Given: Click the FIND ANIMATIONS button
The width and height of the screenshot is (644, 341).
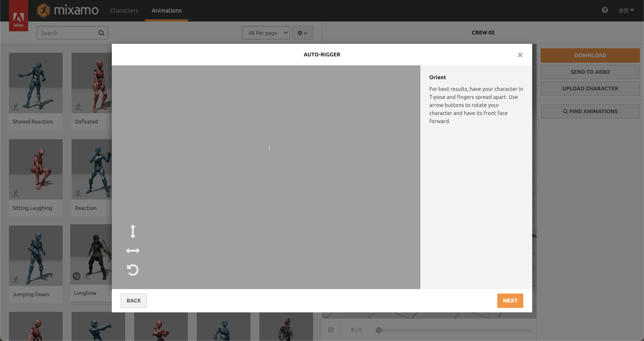Looking at the screenshot, I should tap(590, 111).
